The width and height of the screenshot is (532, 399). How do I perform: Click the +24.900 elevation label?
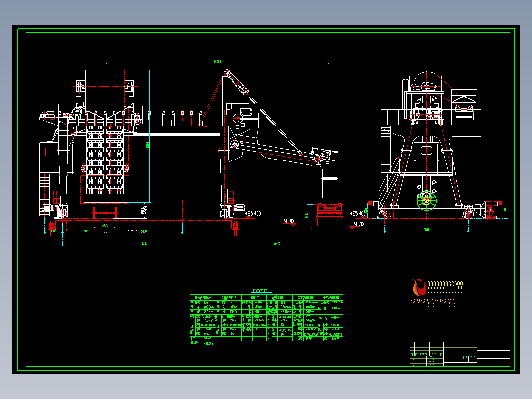pyautogui.click(x=287, y=221)
